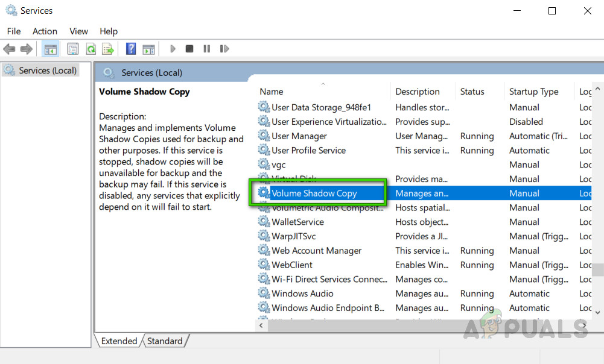
Task: Click Running status of User Manager
Action: (x=477, y=136)
